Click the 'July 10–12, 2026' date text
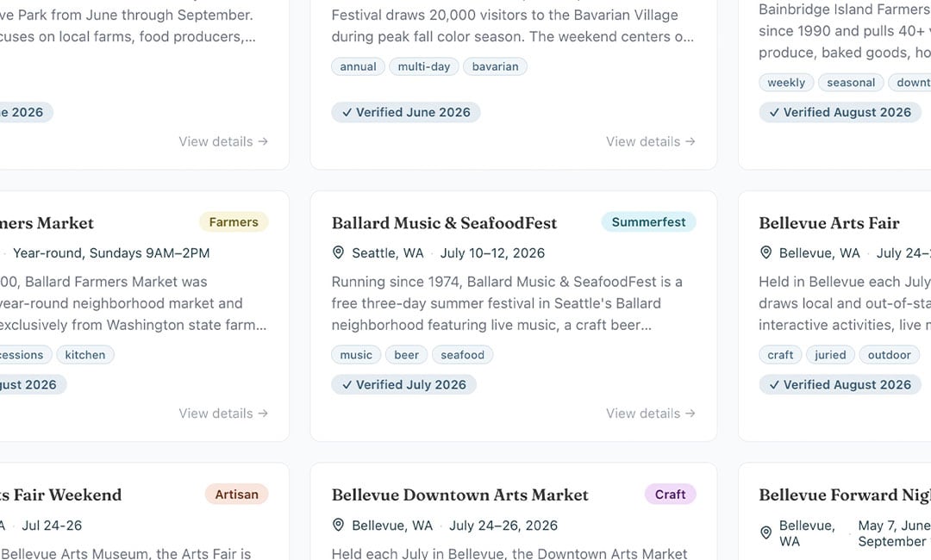Image resolution: width=931 pixels, height=560 pixels. [492, 253]
